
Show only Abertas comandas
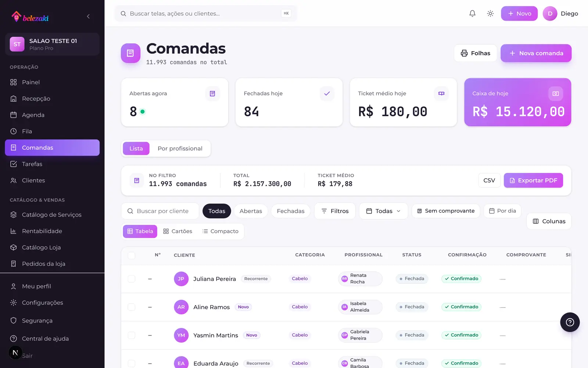[x=251, y=211]
